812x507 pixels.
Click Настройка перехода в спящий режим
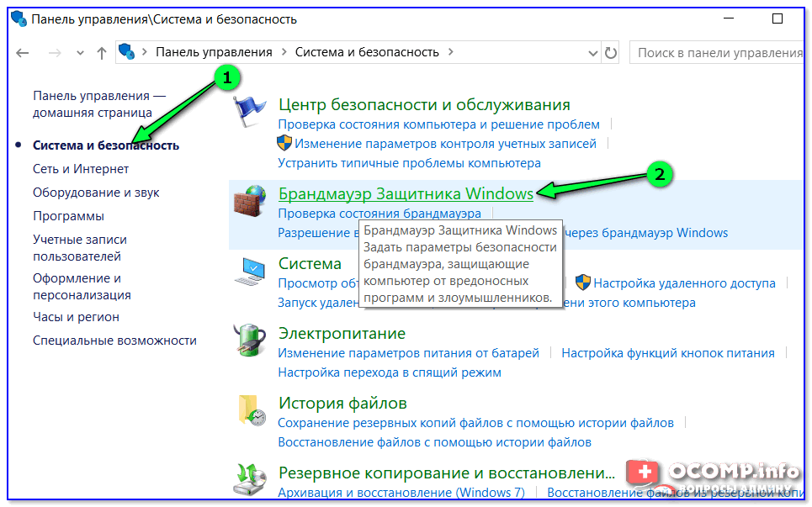[390, 372]
